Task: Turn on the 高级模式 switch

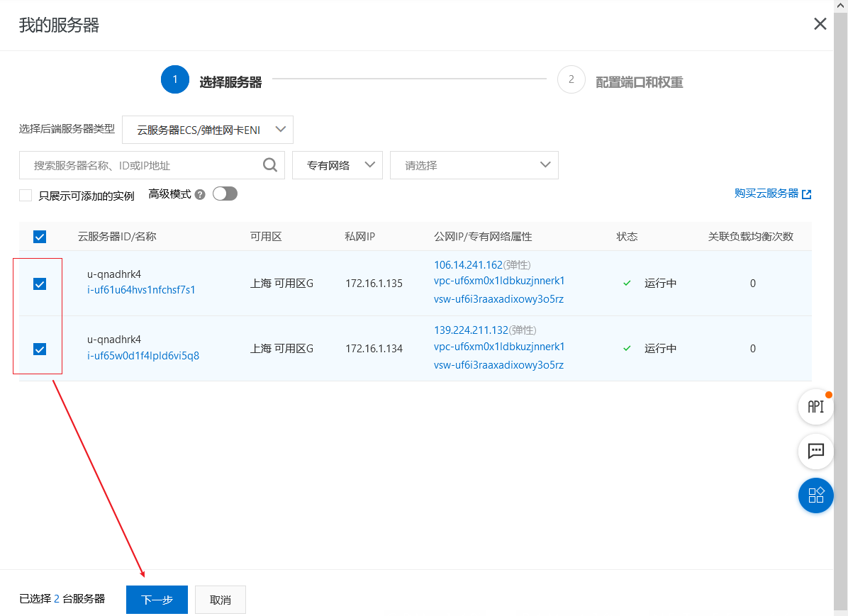Action: pos(225,194)
